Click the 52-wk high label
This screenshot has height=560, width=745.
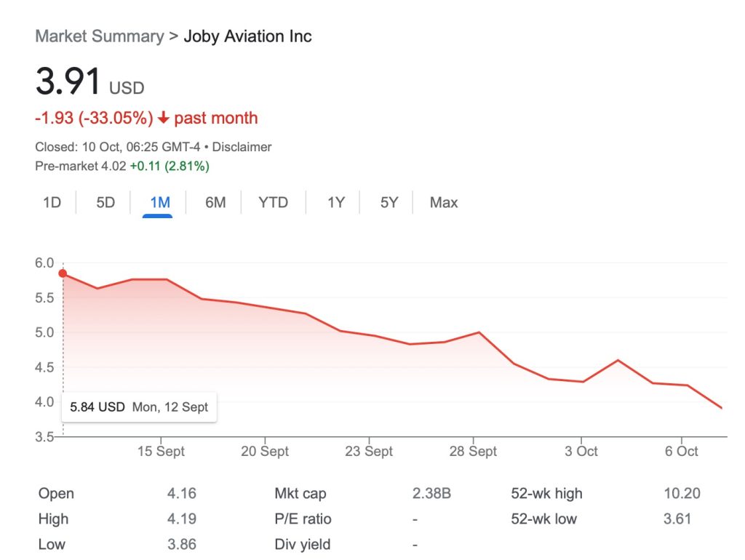click(x=546, y=494)
